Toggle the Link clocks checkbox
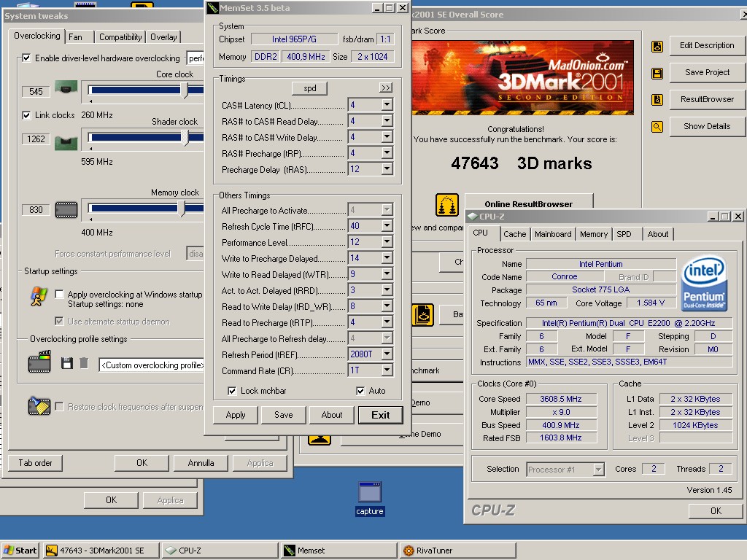 (x=27, y=115)
